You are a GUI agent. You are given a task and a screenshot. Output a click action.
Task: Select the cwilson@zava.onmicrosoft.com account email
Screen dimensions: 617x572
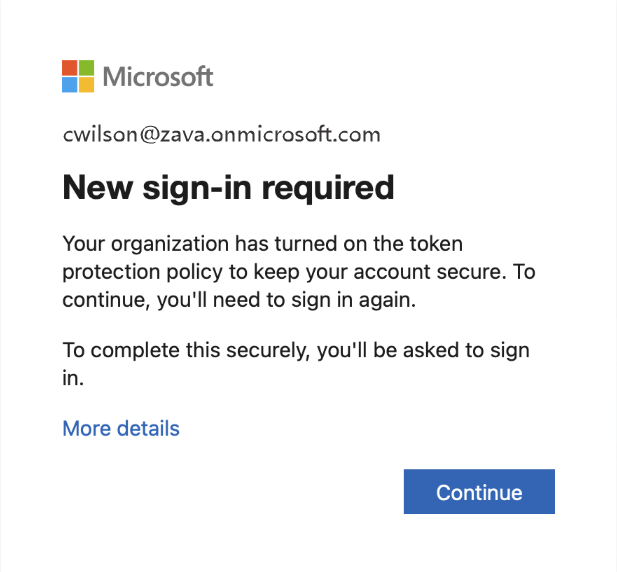tap(221, 135)
